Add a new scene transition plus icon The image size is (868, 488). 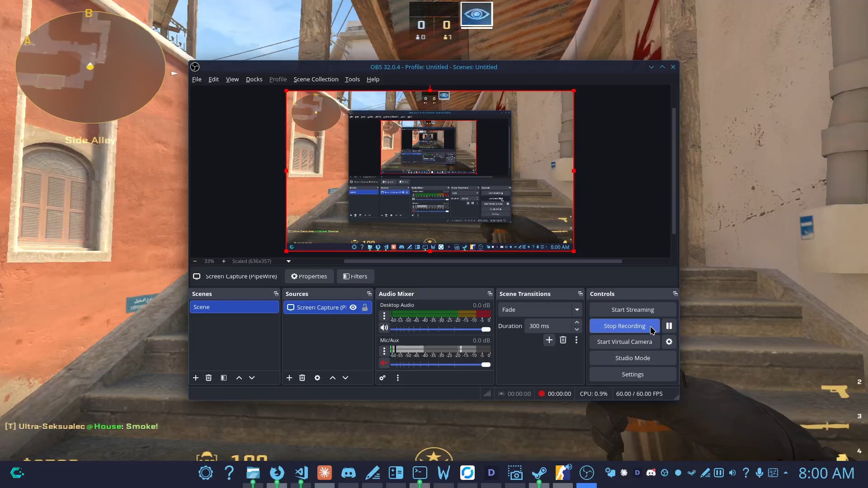549,340
